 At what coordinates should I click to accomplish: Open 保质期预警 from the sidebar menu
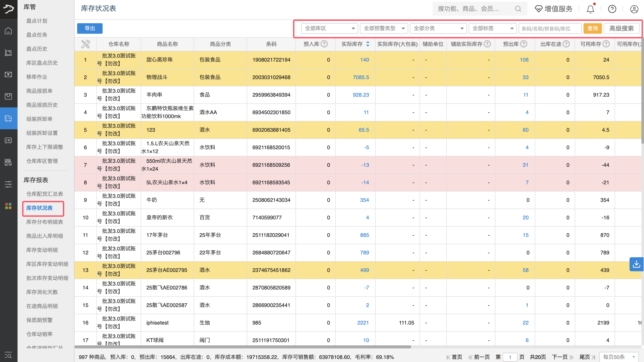click(39, 320)
